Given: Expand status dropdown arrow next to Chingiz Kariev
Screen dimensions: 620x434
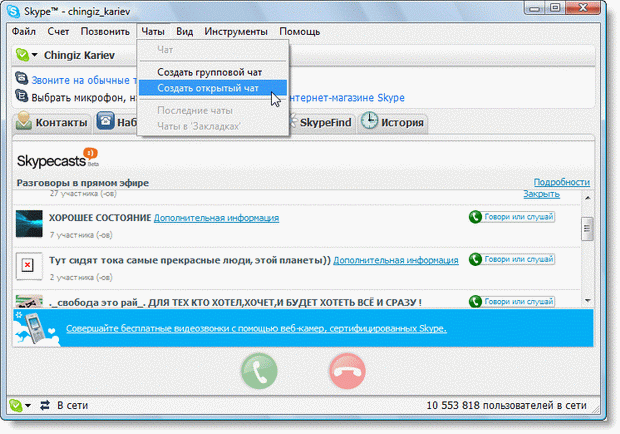Looking at the screenshot, I should pos(35,55).
